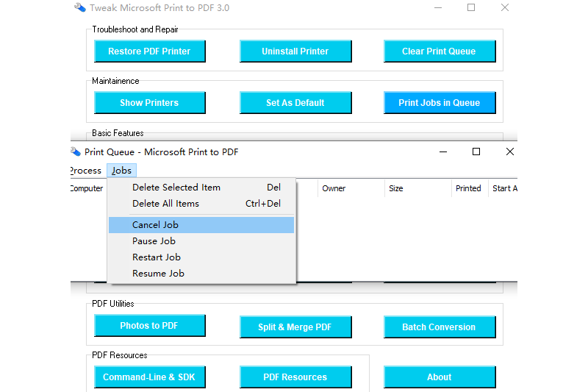The height and width of the screenshot is (392, 588).
Task: Open the About dialog
Action: [x=440, y=377]
